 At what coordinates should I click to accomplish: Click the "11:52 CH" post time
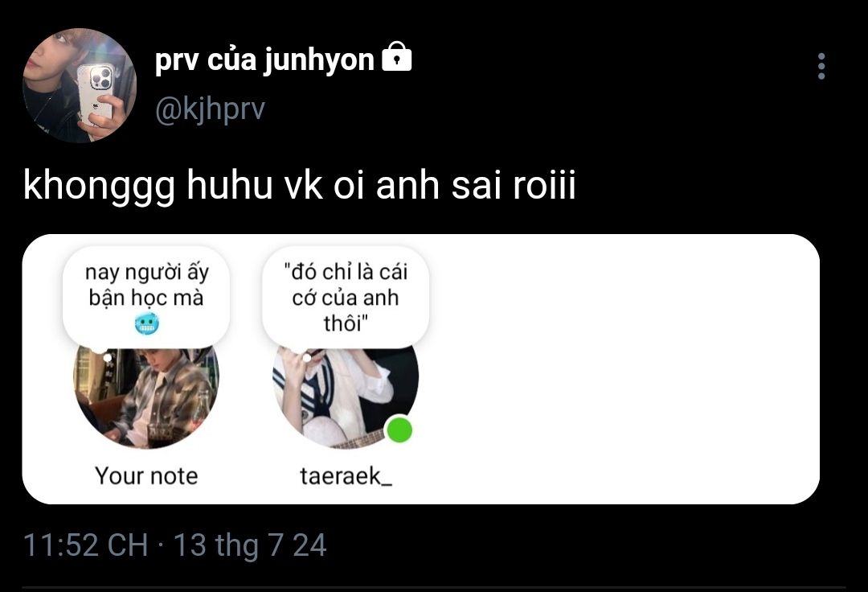tap(85, 545)
